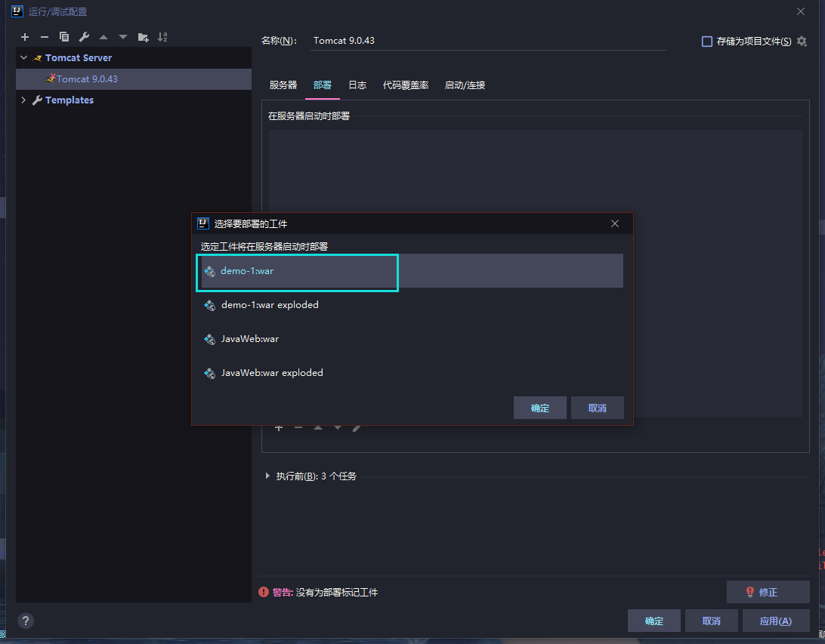Select JavaWeb:war artifact
The height and width of the screenshot is (644, 825).
(x=412, y=339)
